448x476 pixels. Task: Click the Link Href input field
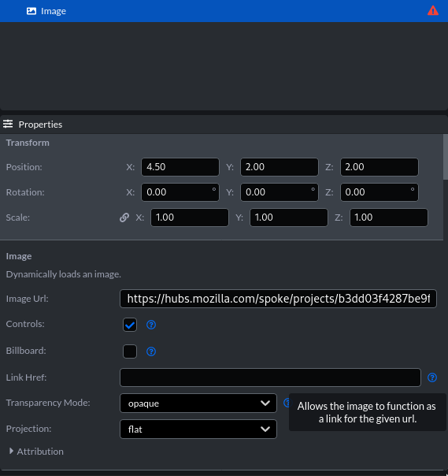coord(270,377)
